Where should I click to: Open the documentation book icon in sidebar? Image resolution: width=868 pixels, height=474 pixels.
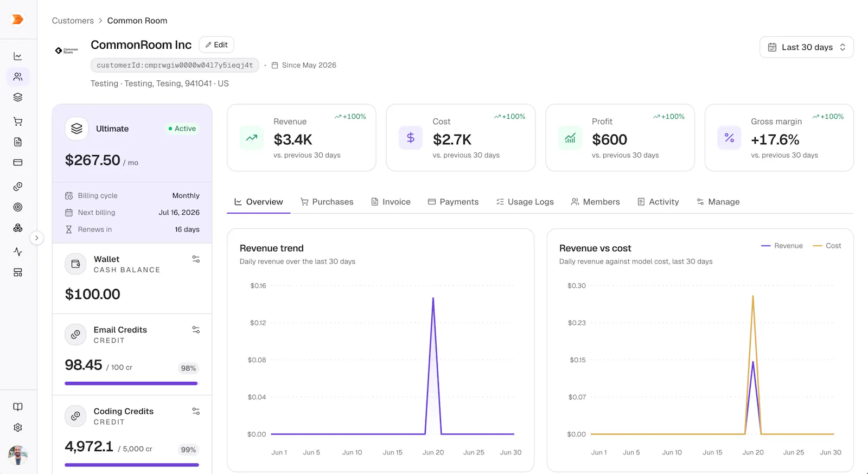[18, 407]
